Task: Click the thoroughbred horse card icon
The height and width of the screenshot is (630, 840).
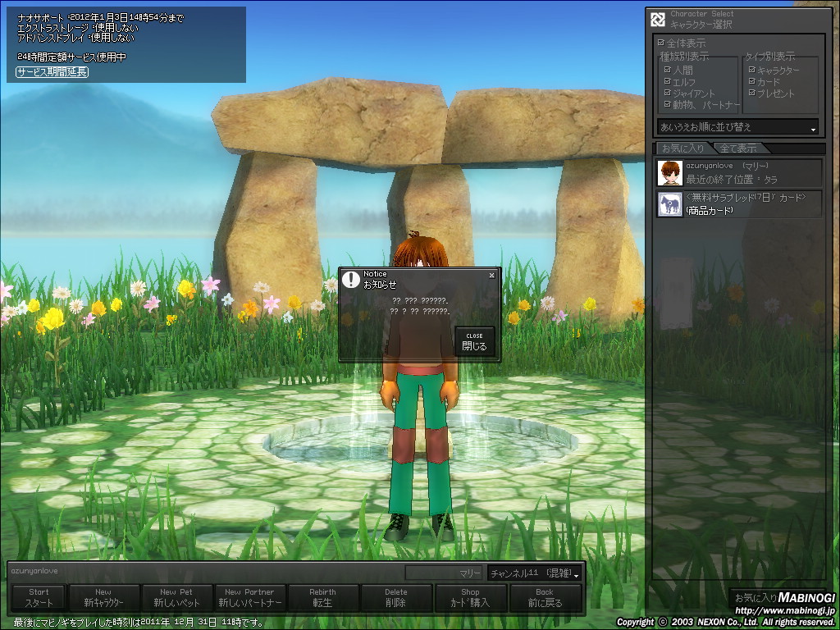Action: [x=670, y=204]
